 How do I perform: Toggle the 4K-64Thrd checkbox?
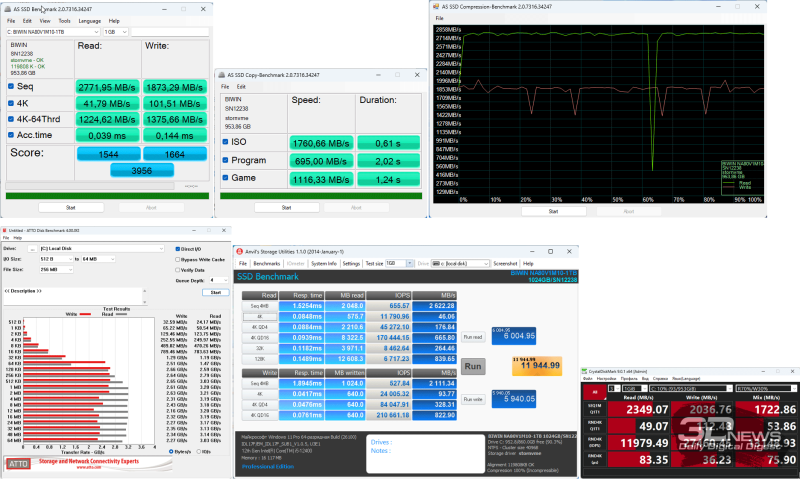11,119
